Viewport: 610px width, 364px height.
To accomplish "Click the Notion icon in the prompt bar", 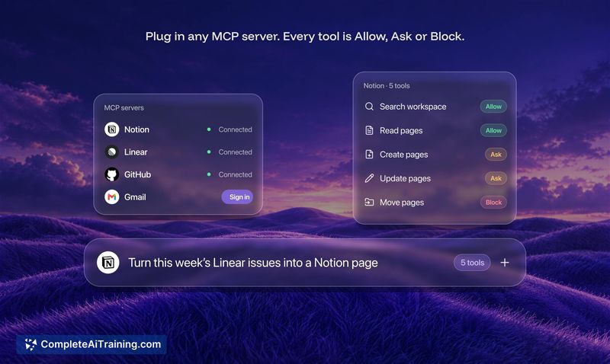I will [x=108, y=263].
